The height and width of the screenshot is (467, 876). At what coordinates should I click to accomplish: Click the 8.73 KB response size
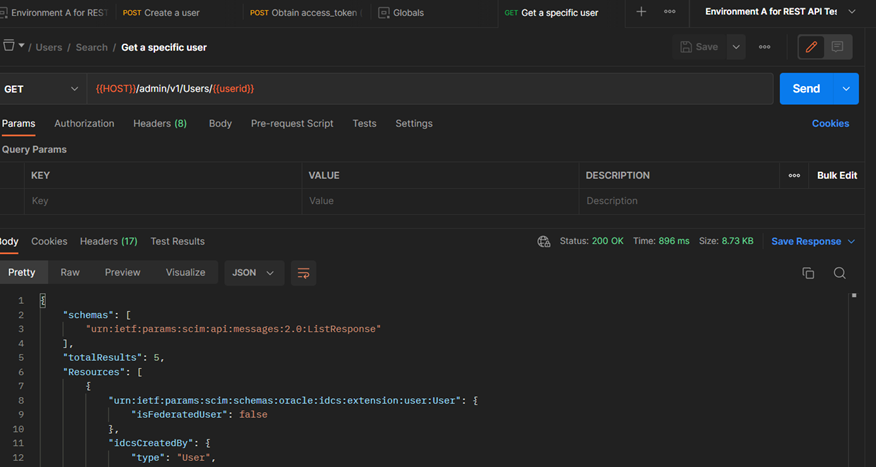coord(737,241)
